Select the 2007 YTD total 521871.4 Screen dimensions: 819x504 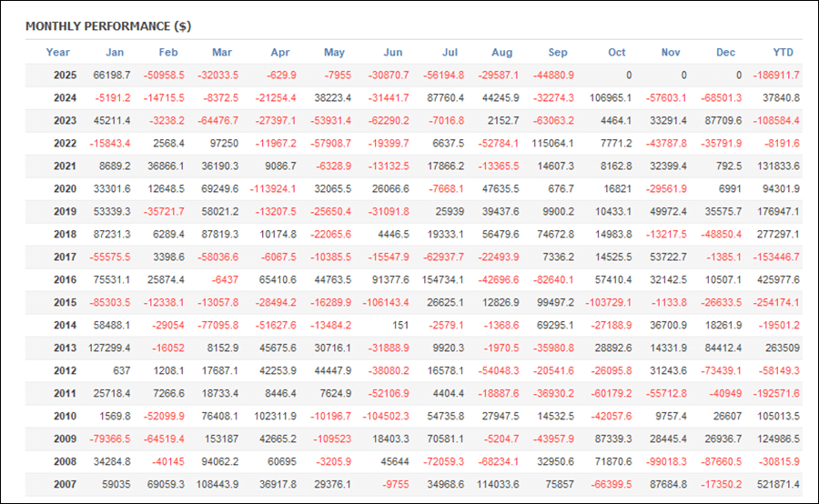[779, 485]
